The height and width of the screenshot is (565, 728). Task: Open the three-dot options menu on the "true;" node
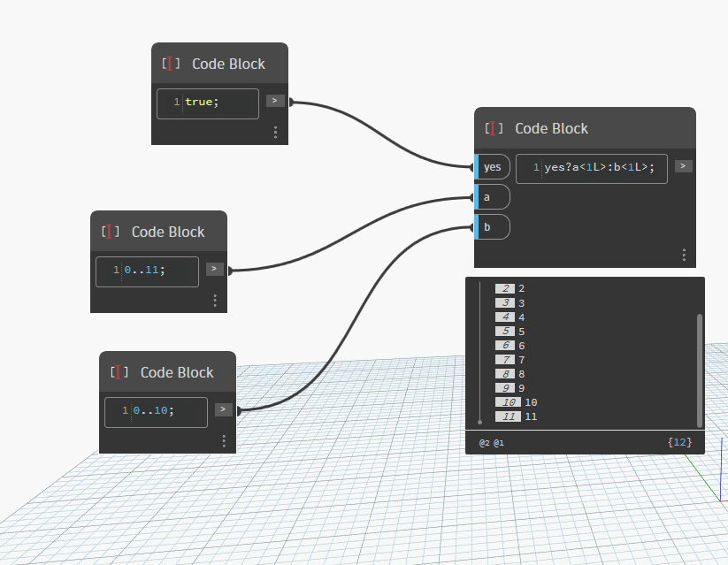click(274, 132)
